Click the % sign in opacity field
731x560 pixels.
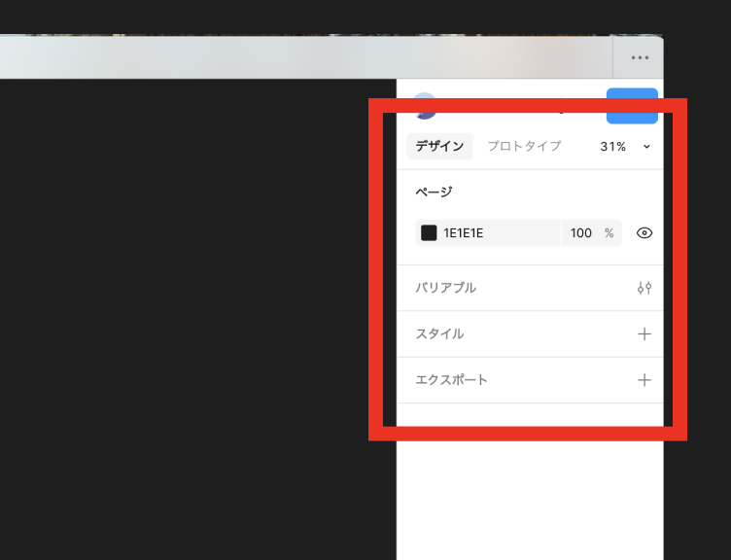609,232
